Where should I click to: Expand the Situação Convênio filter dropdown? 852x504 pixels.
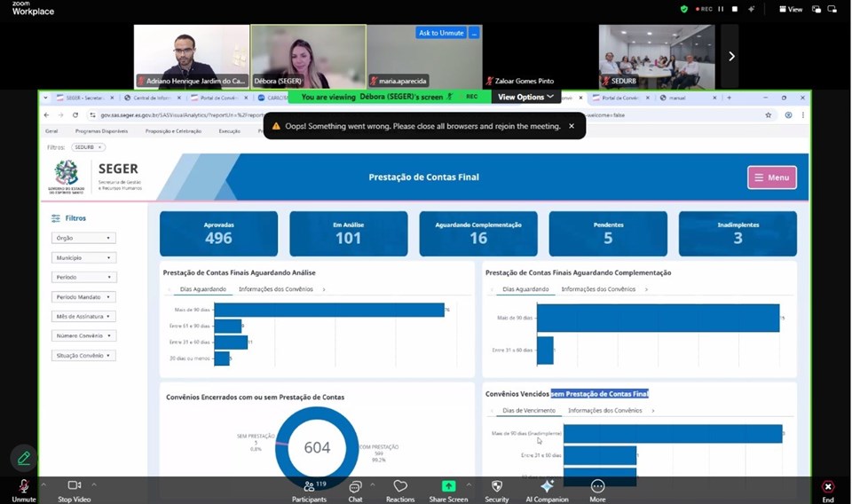[83, 355]
